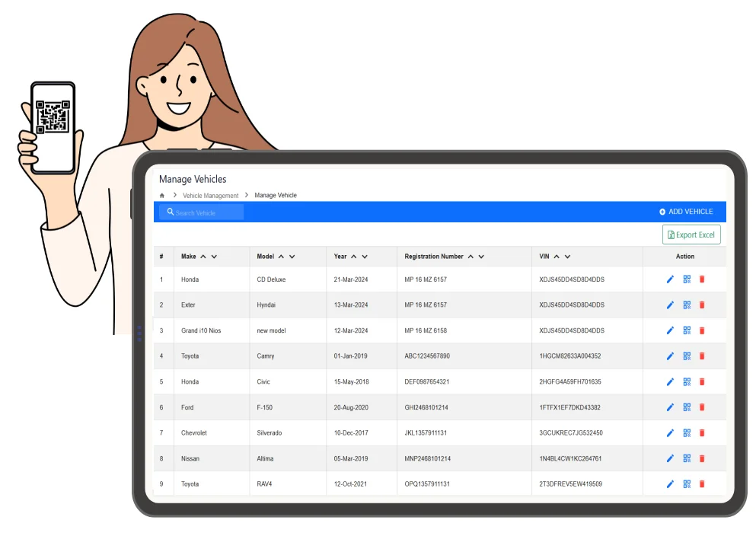
Task: Delete the Honda Civic vehicle
Action: pyautogui.click(x=702, y=381)
